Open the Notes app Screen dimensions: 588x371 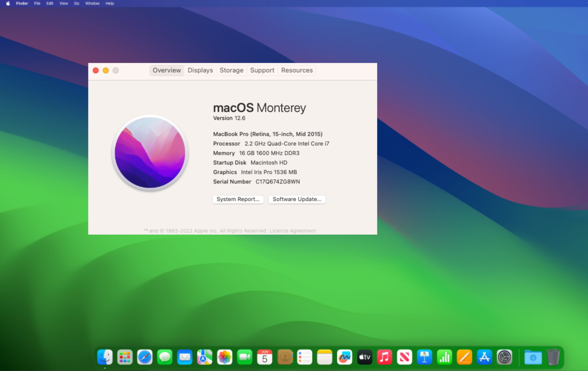pos(324,357)
